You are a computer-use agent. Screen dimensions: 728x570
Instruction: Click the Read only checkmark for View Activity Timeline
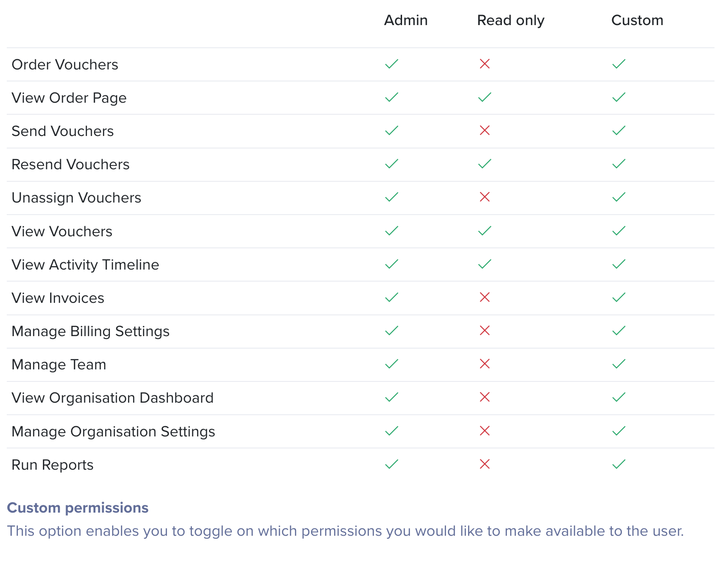tap(485, 264)
